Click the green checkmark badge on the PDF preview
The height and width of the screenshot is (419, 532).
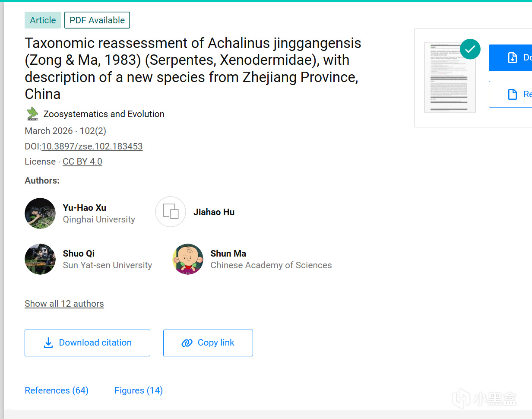coord(470,49)
